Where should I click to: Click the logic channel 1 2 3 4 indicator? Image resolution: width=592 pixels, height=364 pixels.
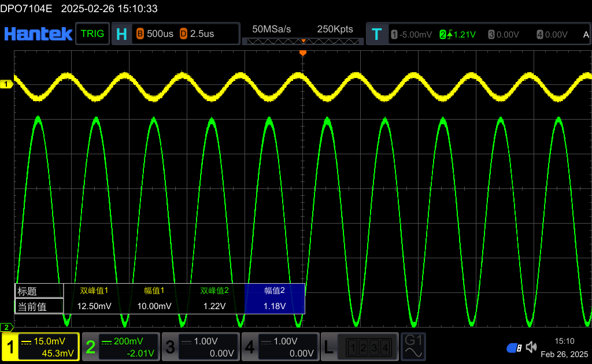point(368,347)
